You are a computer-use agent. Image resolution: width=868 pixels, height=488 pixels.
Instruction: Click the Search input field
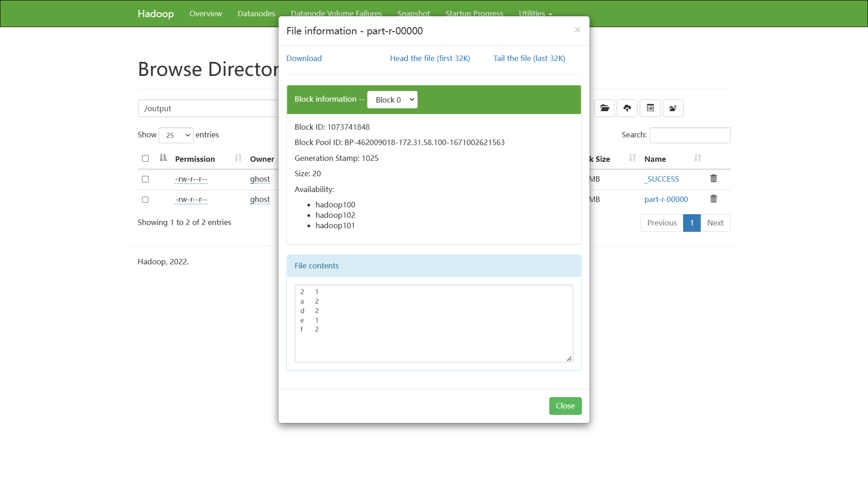click(689, 135)
